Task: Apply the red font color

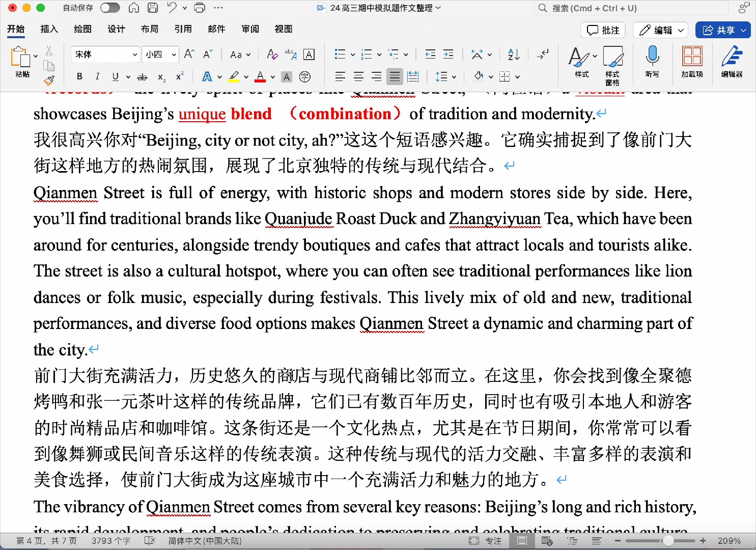Action: point(260,77)
